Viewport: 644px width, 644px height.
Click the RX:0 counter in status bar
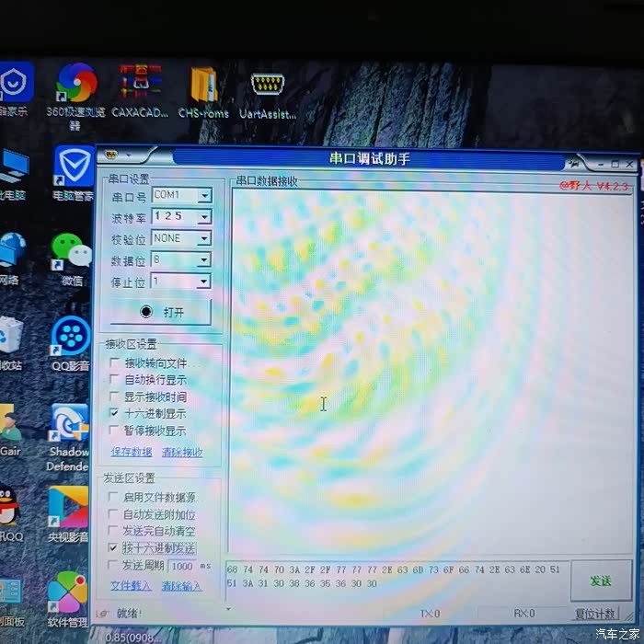(524, 614)
